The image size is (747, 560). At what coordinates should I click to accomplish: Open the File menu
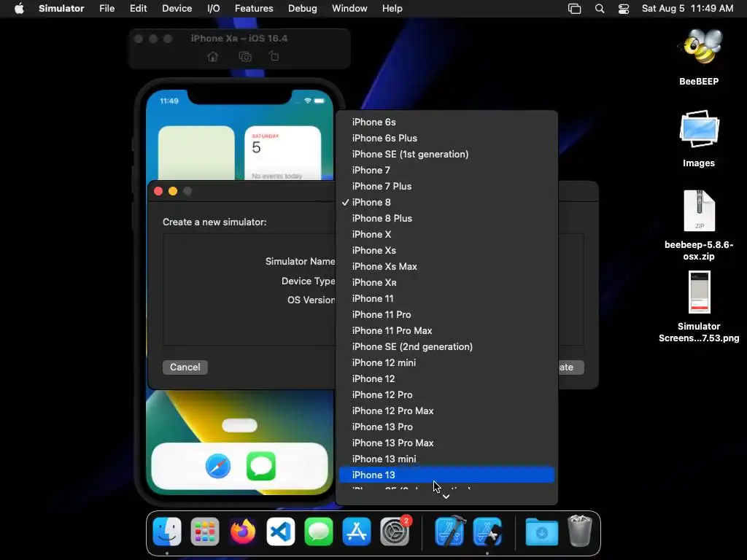click(x=107, y=8)
